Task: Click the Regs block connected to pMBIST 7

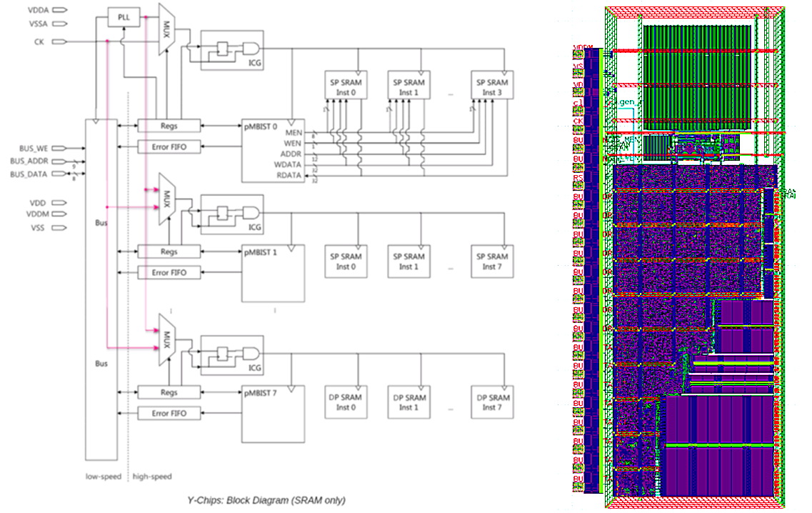Action: pyautogui.click(x=169, y=392)
